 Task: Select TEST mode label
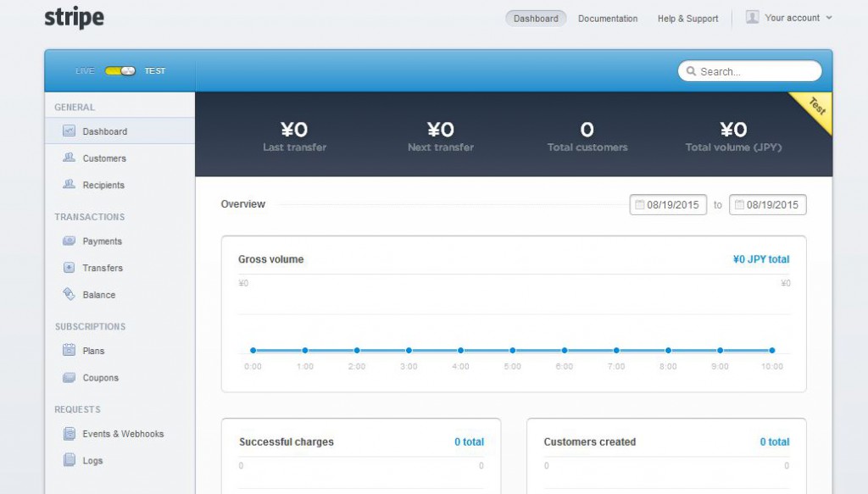coord(155,71)
